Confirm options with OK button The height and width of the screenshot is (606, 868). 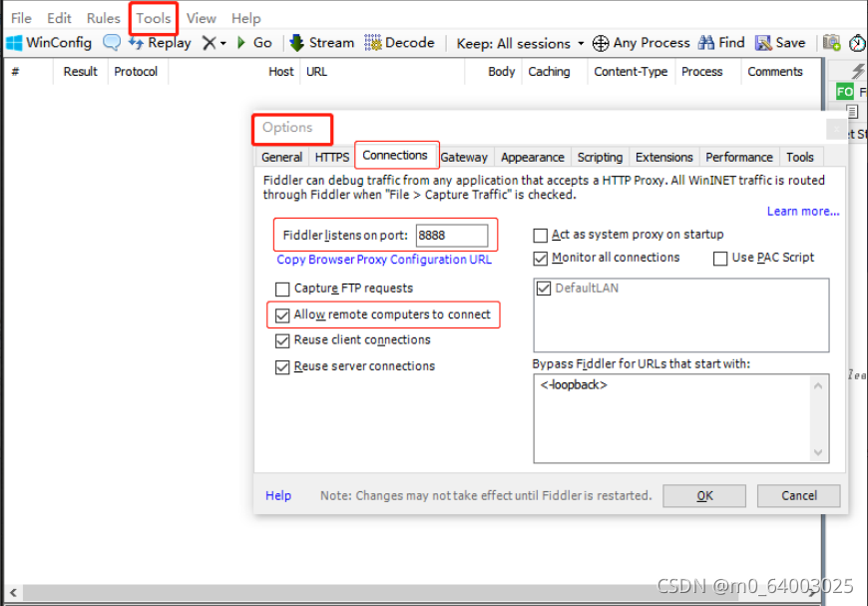pos(704,496)
